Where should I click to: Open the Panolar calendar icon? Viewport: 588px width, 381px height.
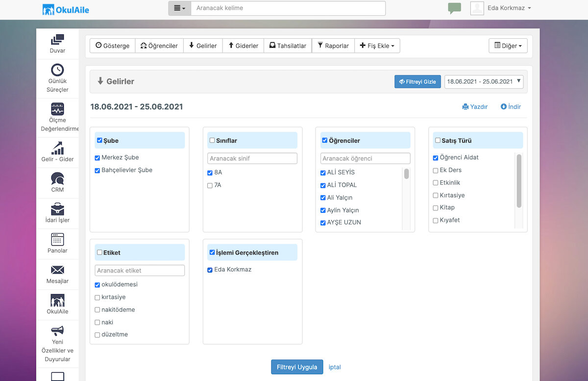tap(57, 239)
